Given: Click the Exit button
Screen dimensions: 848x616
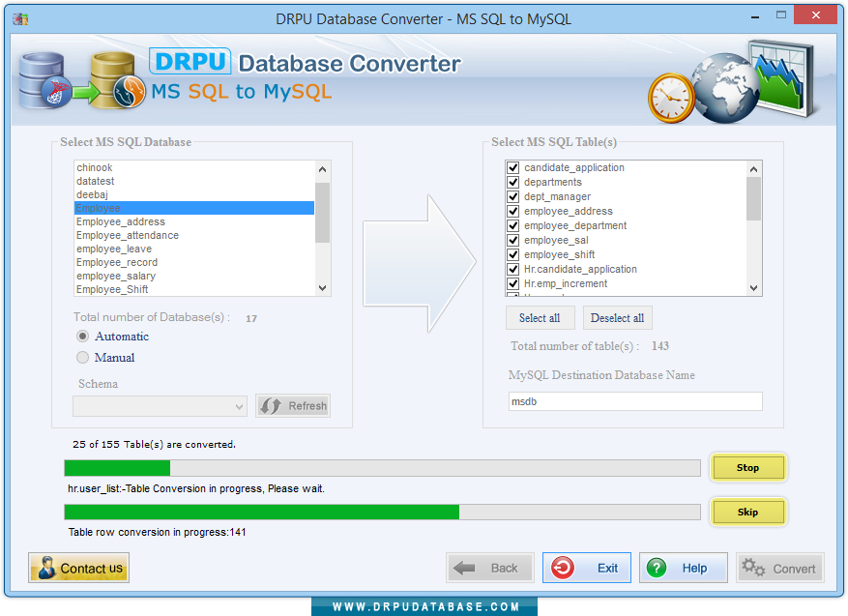Looking at the screenshot, I should 587,568.
